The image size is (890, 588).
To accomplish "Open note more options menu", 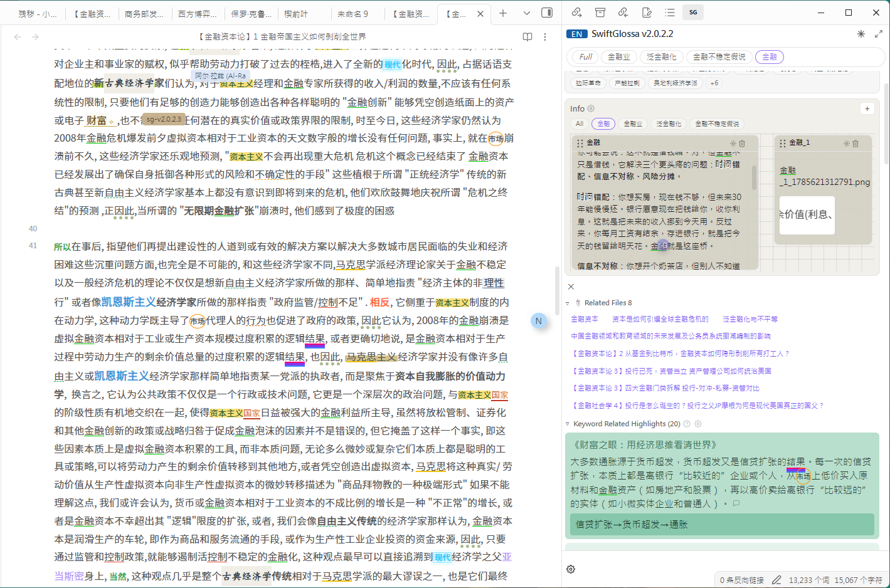I will (545, 37).
